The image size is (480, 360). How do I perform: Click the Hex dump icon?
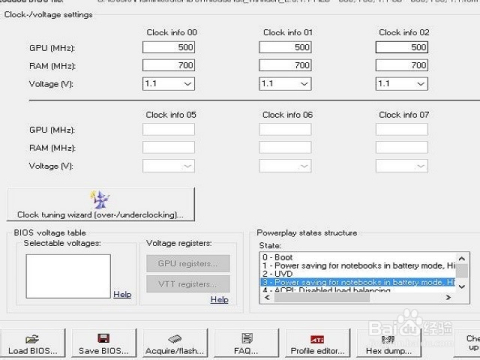388,339
